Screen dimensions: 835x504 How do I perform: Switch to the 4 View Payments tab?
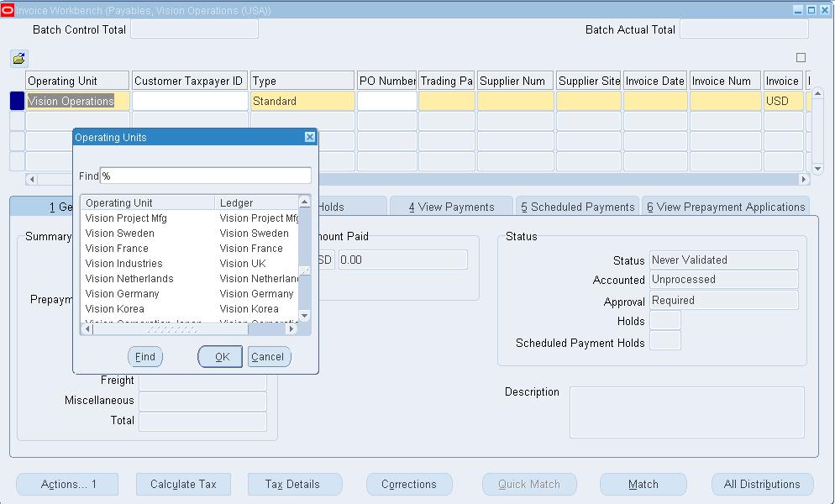tap(451, 205)
